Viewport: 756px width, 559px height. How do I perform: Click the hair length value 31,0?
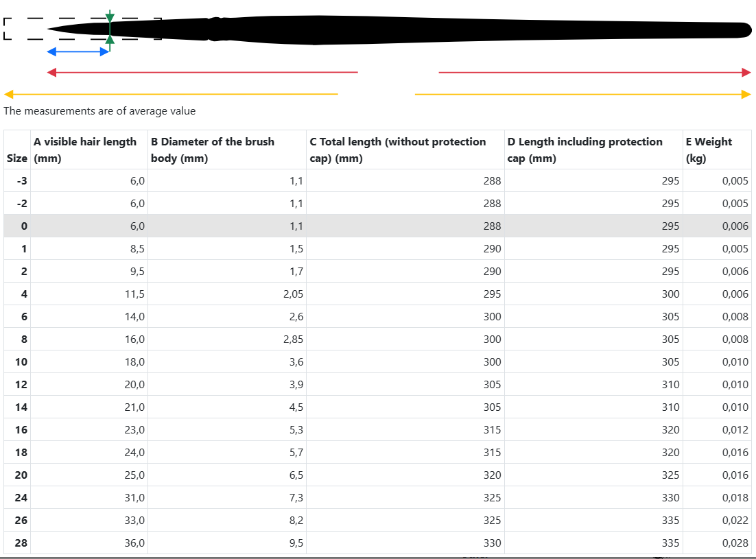pyautogui.click(x=134, y=498)
